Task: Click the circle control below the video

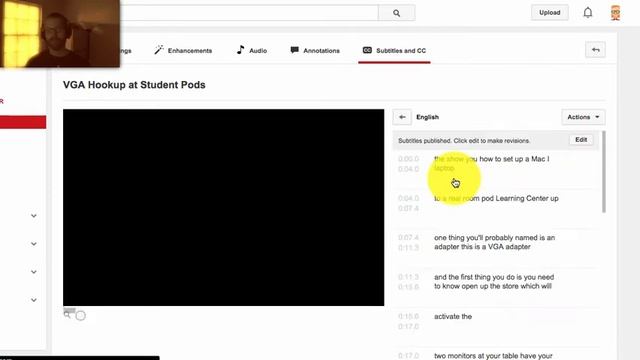Action: tap(81, 316)
